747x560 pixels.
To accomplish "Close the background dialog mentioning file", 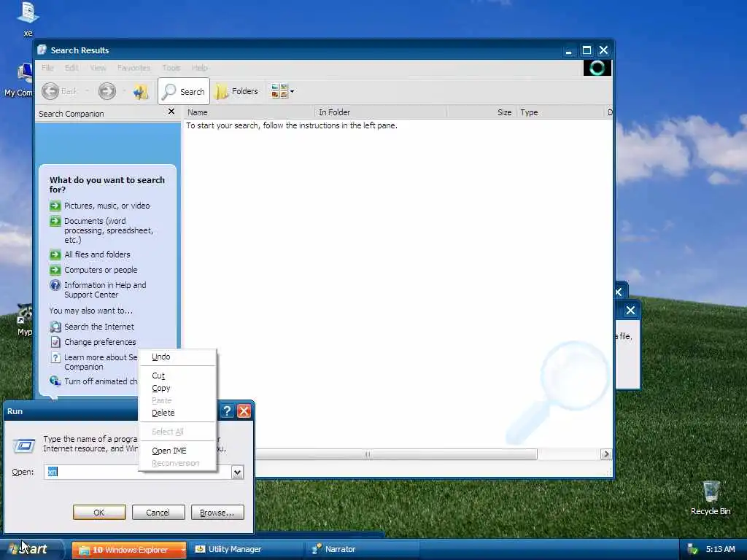I will (630, 311).
